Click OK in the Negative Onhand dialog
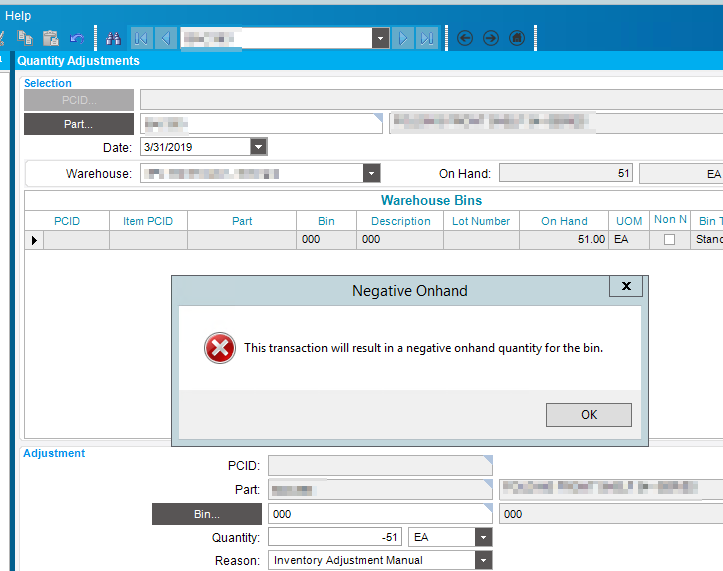Viewport: 723px width, 571px height. pos(589,415)
